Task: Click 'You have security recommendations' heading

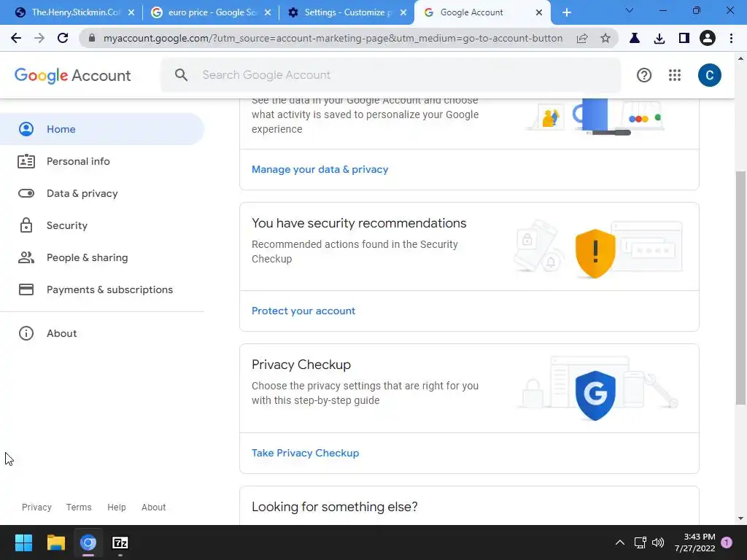Action: point(359,223)
